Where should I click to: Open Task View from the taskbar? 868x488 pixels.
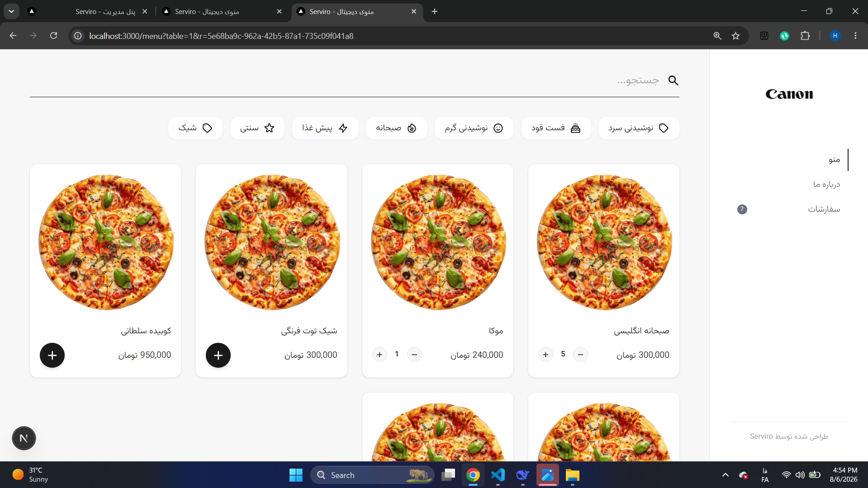pyautogui.click(x=448, y=475)
